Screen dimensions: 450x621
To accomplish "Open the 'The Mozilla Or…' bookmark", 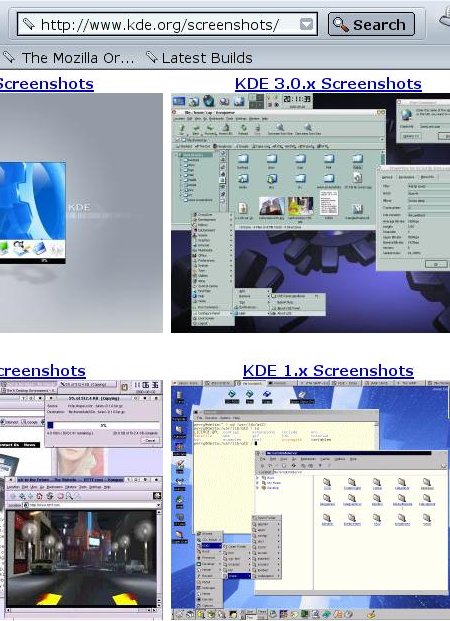I will 68,58.
